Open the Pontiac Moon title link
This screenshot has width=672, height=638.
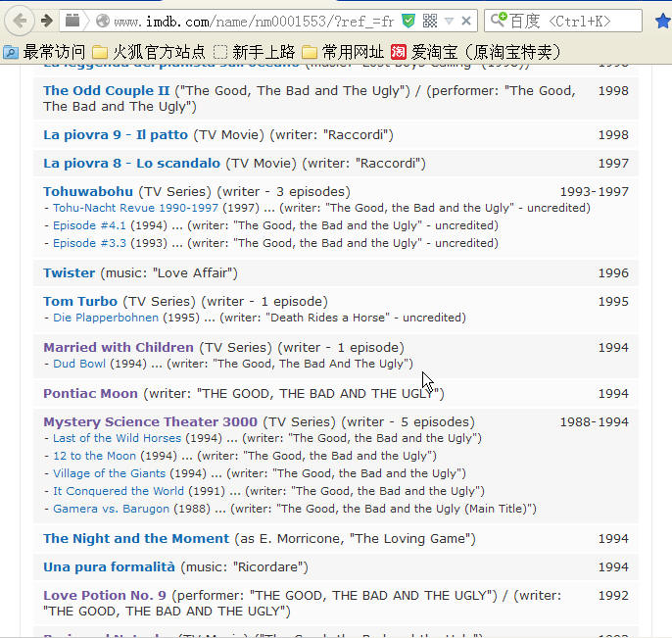pyautogui.click(x=90, y=393)
